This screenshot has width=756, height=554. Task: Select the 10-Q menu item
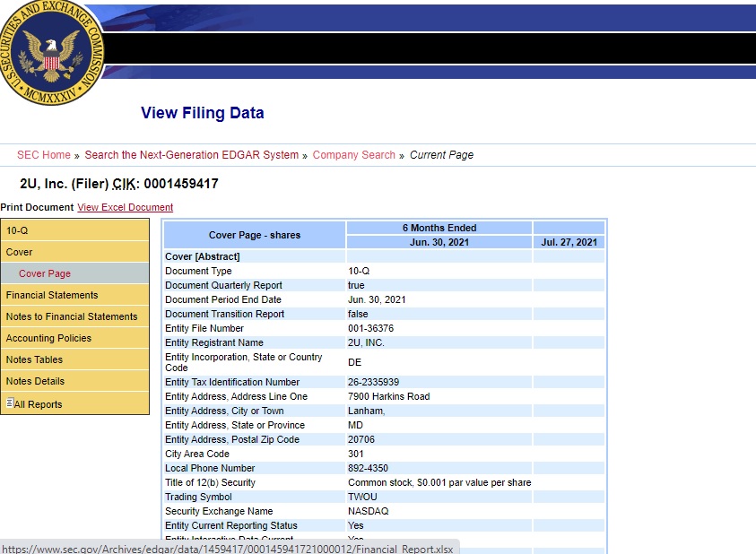point(74,230)
